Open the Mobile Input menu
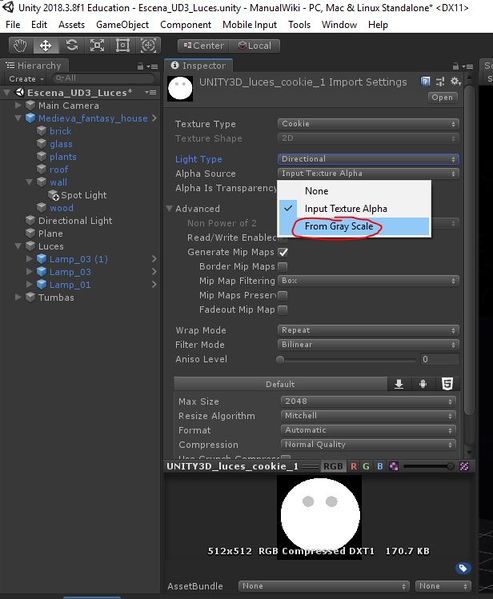The width and height of the screenshot is (493, 599). pos(249,25)
